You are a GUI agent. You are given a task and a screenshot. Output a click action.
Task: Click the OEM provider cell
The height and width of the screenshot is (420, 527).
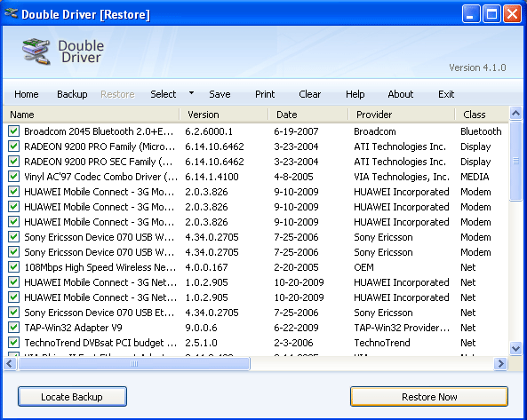pyautogui.click(x=363, y=267)
